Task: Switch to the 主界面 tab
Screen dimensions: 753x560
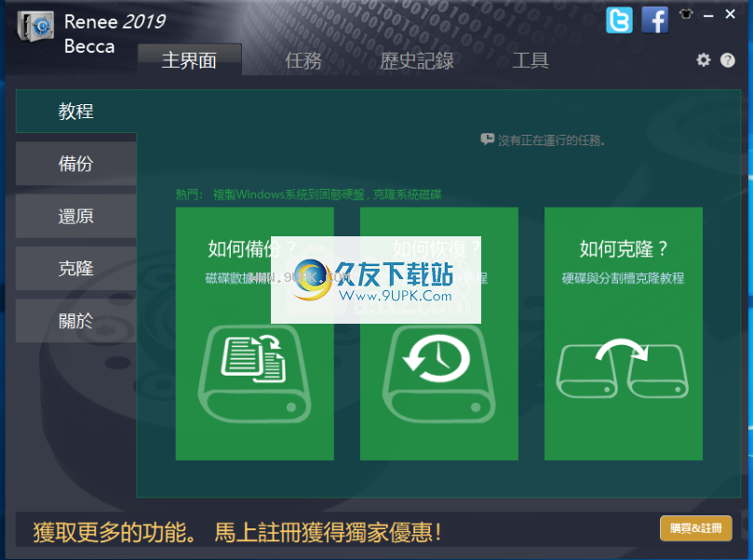Action: 189,60
